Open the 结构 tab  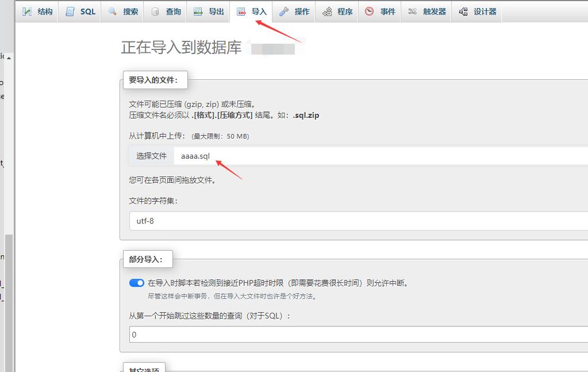click(x=37, y=11)
